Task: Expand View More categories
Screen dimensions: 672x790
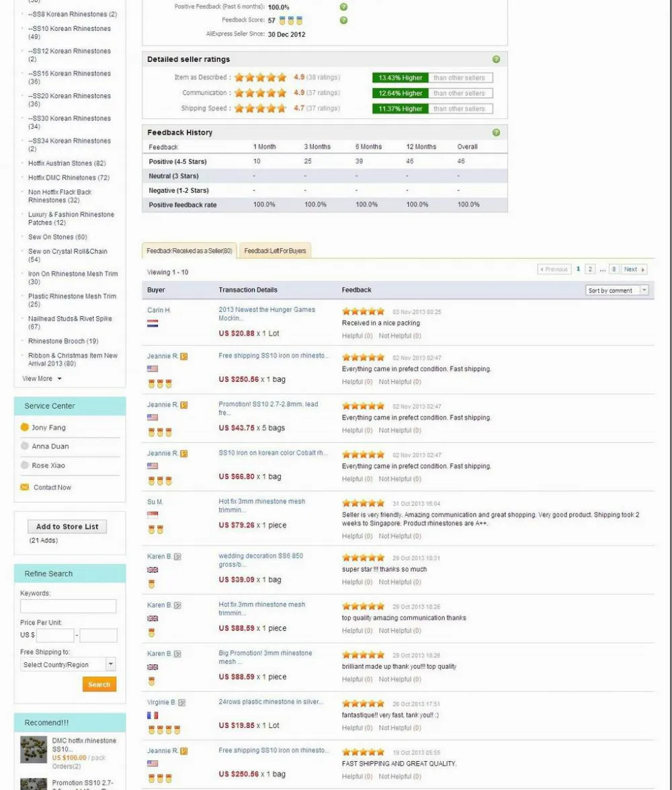Action: point(42,379)
